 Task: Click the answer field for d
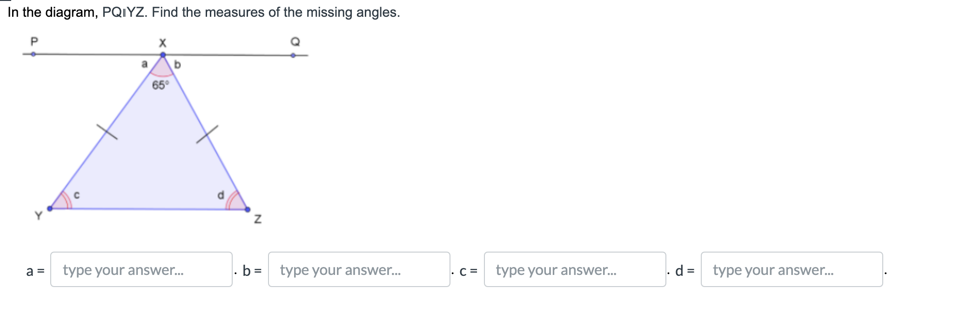tap(792, 269)
